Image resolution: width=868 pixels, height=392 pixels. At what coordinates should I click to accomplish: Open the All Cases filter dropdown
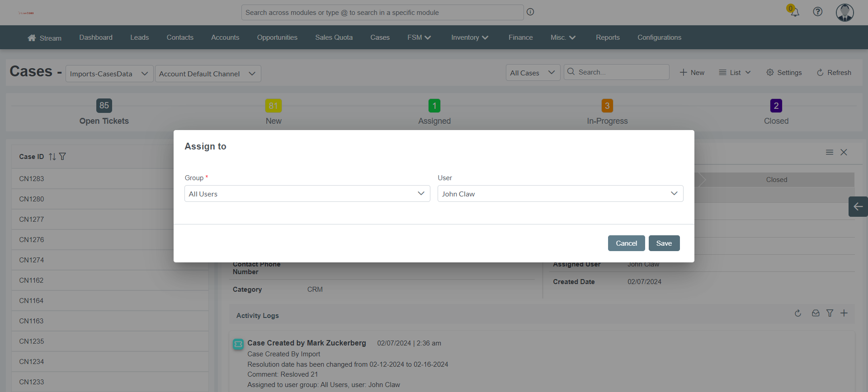[x=533, y=73]
